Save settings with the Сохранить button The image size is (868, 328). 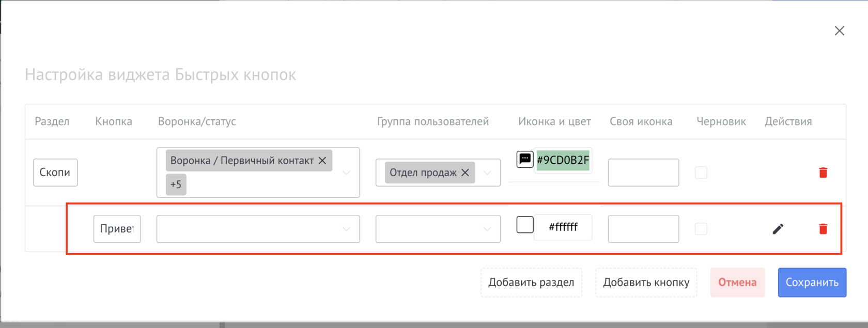[812, 283]
